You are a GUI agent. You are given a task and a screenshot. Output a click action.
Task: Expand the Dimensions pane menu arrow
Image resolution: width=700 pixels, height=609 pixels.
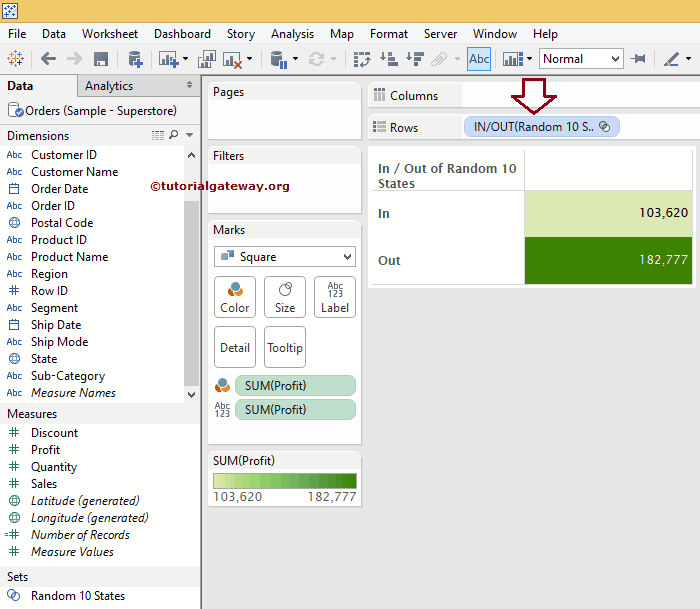(x=190, y=135)
